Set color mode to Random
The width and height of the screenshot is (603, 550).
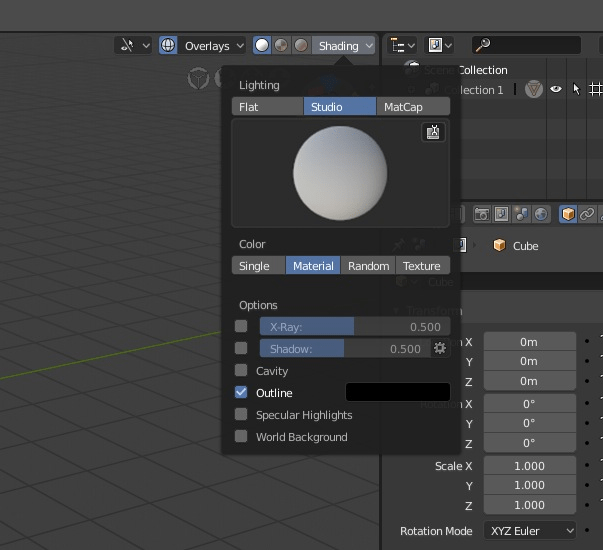pyautogui.click(x=368, y=265)
